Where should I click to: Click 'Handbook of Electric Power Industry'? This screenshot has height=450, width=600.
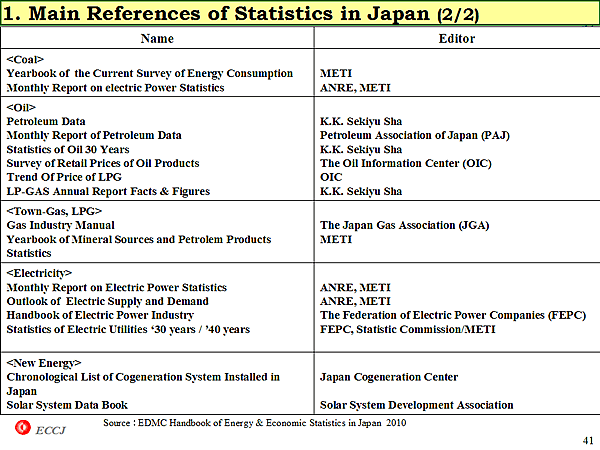100,315
